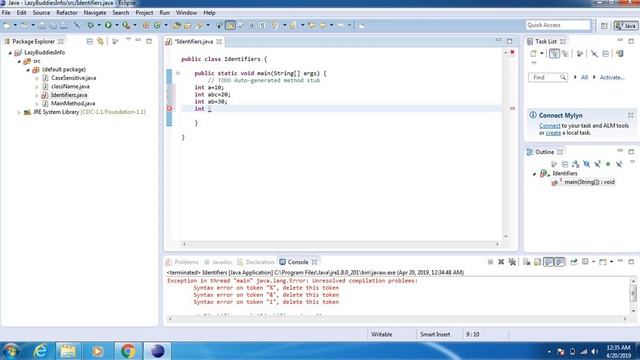Click the New file toolbar icon
Screen dimensions: 640x360
(7, 25)
